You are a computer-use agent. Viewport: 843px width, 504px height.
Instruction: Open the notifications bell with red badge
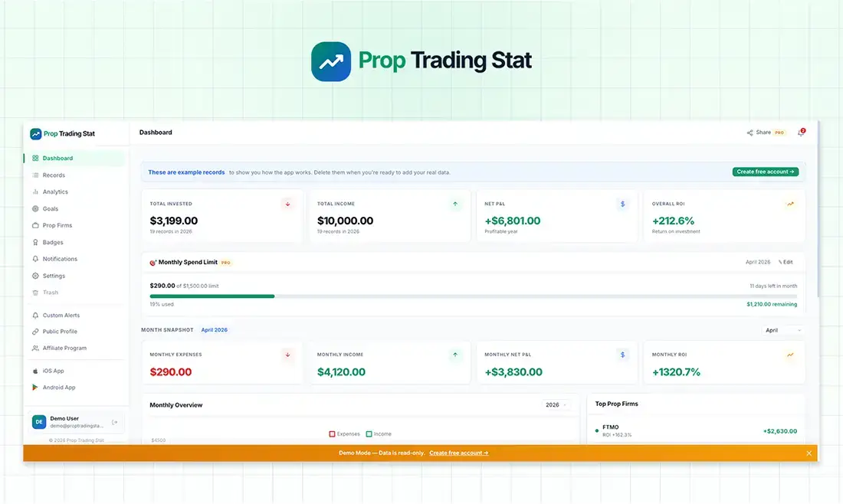point(800,132)
